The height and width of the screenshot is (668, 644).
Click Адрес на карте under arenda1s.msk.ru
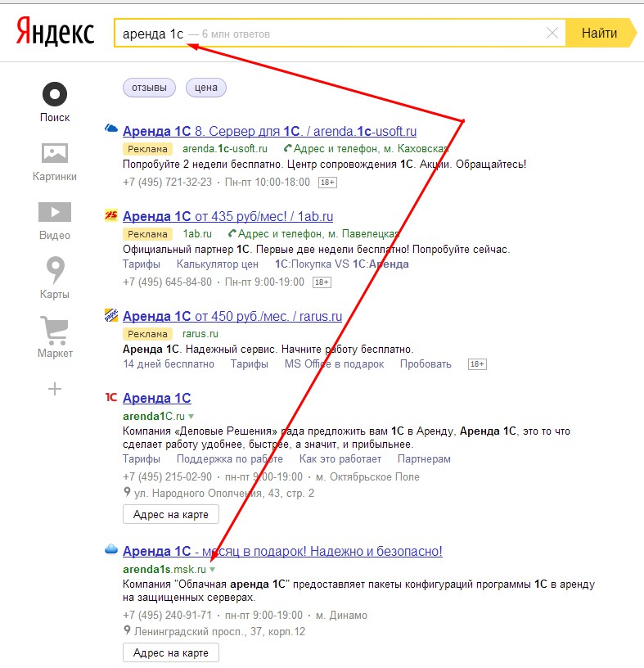[171, 652]
